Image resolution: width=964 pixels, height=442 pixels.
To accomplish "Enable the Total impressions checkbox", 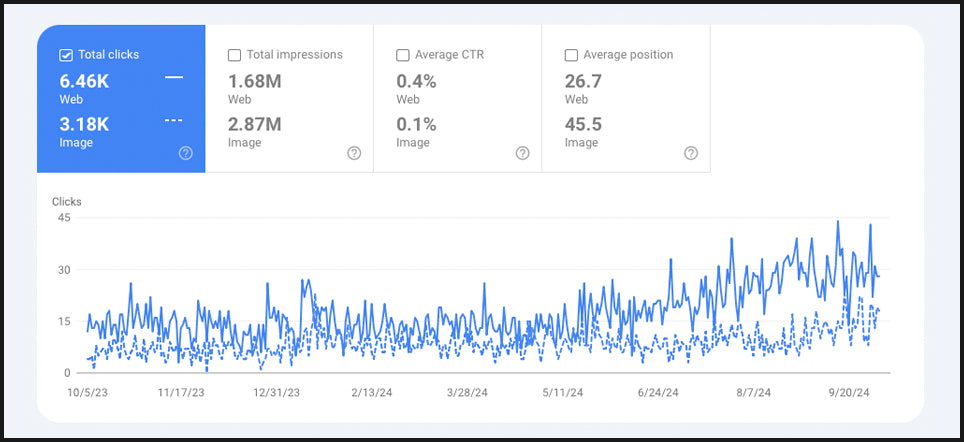I will click(x=234, y=55).
